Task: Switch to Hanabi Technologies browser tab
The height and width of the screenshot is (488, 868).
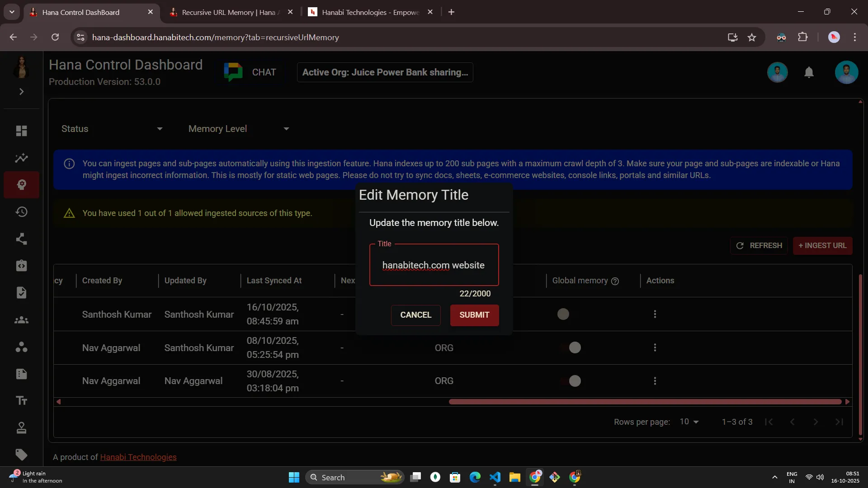Action: click(x=370, y=12)
